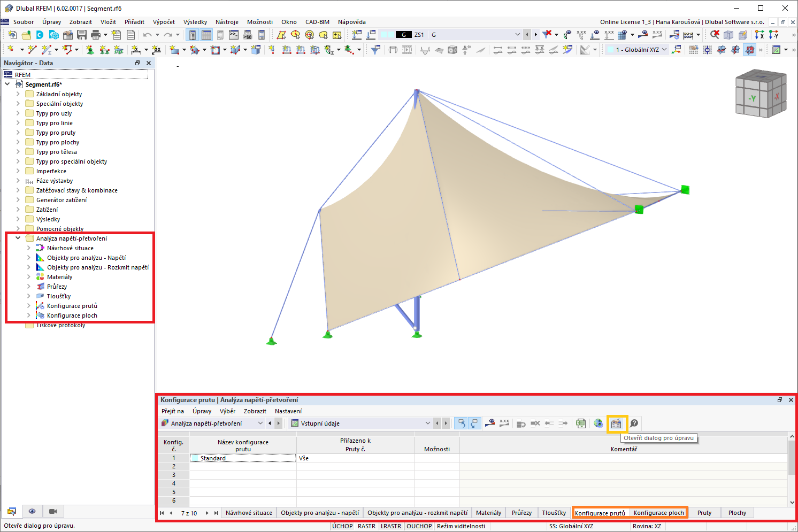Toggle ÚCHOP snap in status bar
Image resolution: width=798 pixels, height=532 pixels.
pyautogui.click(x=342, y=526)
